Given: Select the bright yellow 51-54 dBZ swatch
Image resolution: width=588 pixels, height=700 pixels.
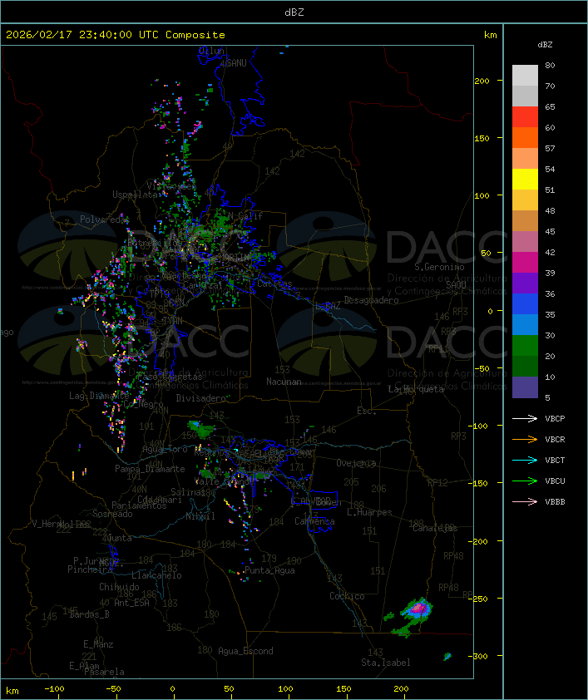Looking at the screenshot, I should [525, 179].
